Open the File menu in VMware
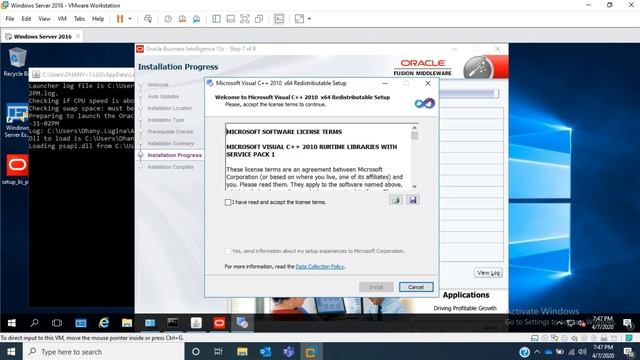Screen dimensions: 640x360 coord(10,19)
